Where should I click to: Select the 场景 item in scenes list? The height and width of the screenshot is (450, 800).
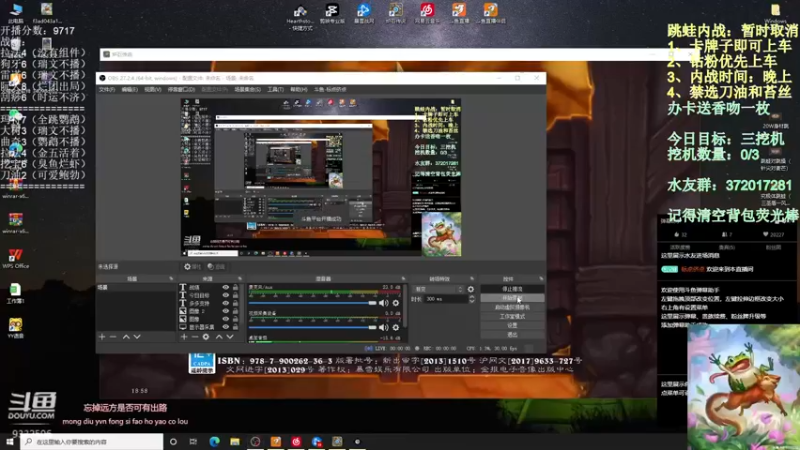click(x=136, y=287)
